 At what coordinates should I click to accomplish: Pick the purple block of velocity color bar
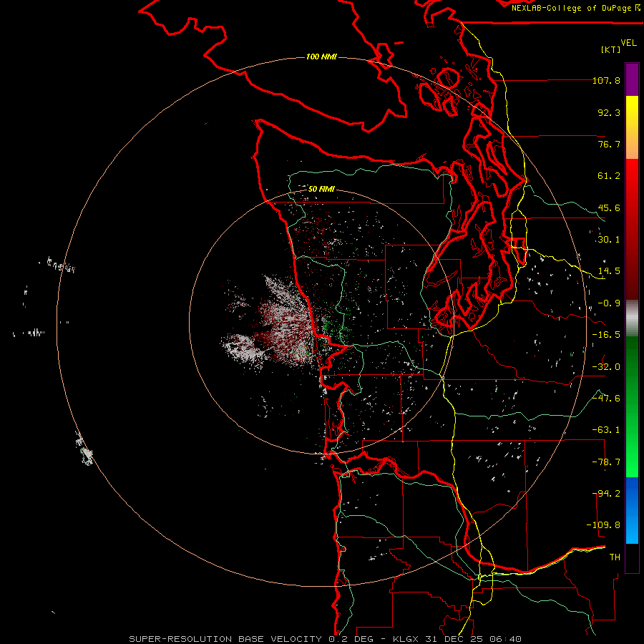click(x=632, y=79)
